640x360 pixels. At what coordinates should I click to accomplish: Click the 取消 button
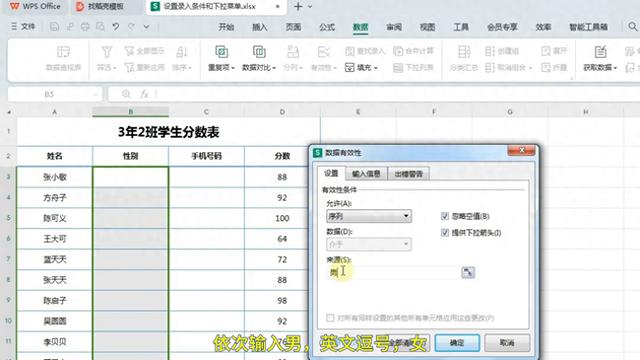coord(507,343)
